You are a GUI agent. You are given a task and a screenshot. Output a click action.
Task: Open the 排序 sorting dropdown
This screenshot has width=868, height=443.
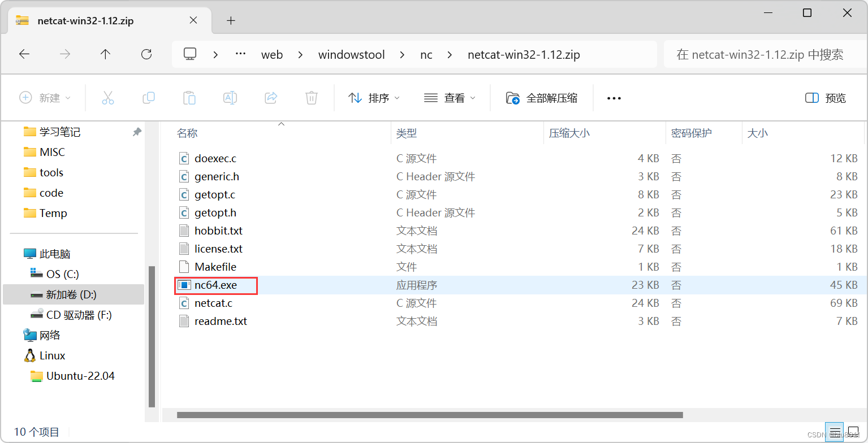click(374, 97)
